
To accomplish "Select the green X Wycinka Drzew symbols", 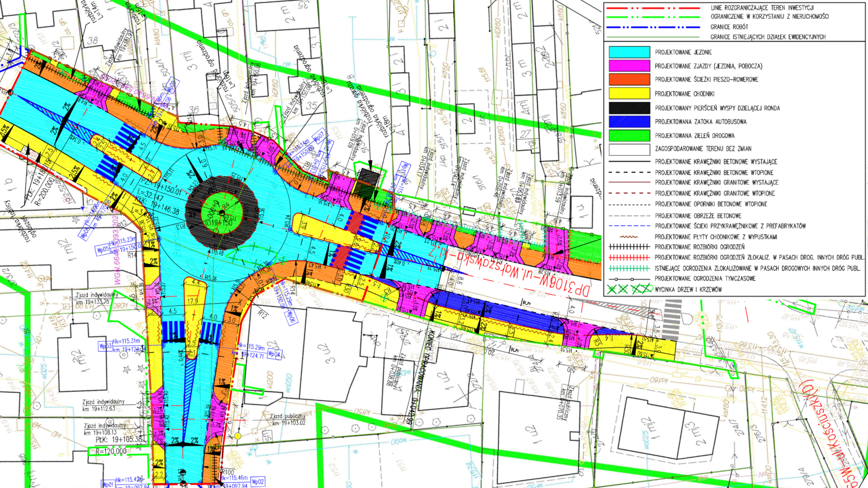I will [629, 289].
